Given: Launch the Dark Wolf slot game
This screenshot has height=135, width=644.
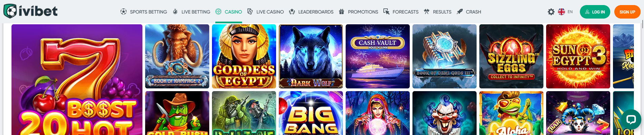Looking at the screenshot, I should pyautogui.click(x=311, y=56).
